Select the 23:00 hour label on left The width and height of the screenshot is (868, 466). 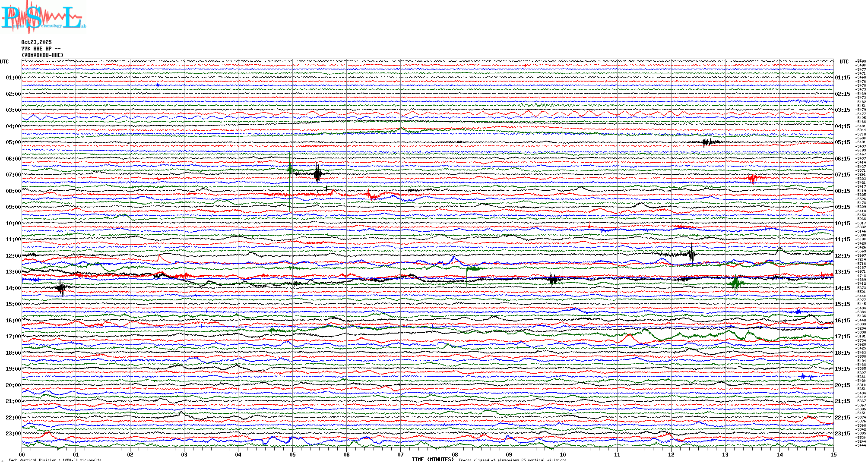tap(13, 434)
